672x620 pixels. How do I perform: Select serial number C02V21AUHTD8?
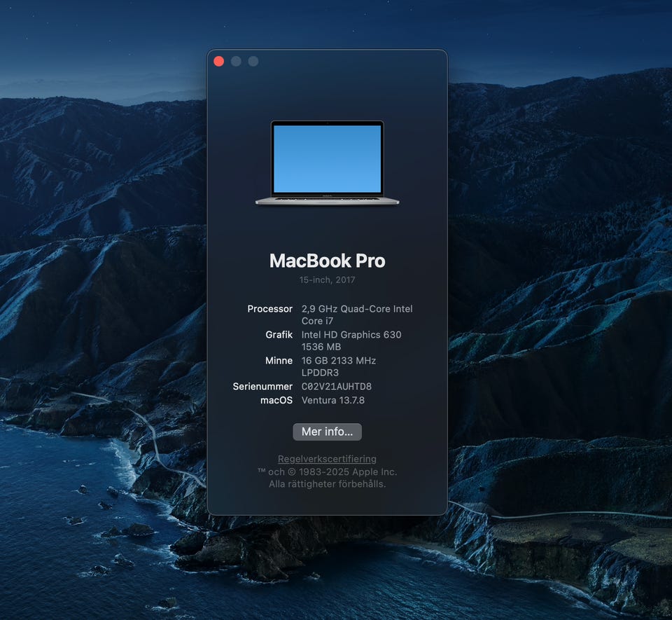337,386
